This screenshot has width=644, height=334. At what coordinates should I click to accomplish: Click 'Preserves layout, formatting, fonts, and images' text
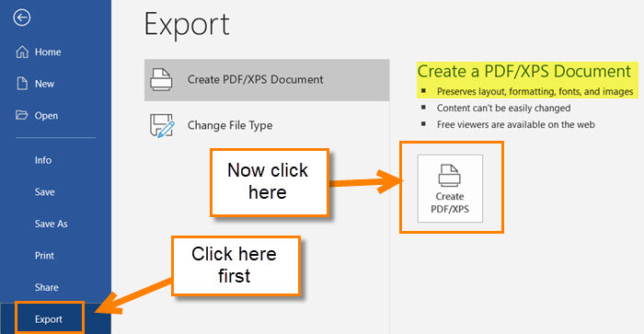pos(535,92)
